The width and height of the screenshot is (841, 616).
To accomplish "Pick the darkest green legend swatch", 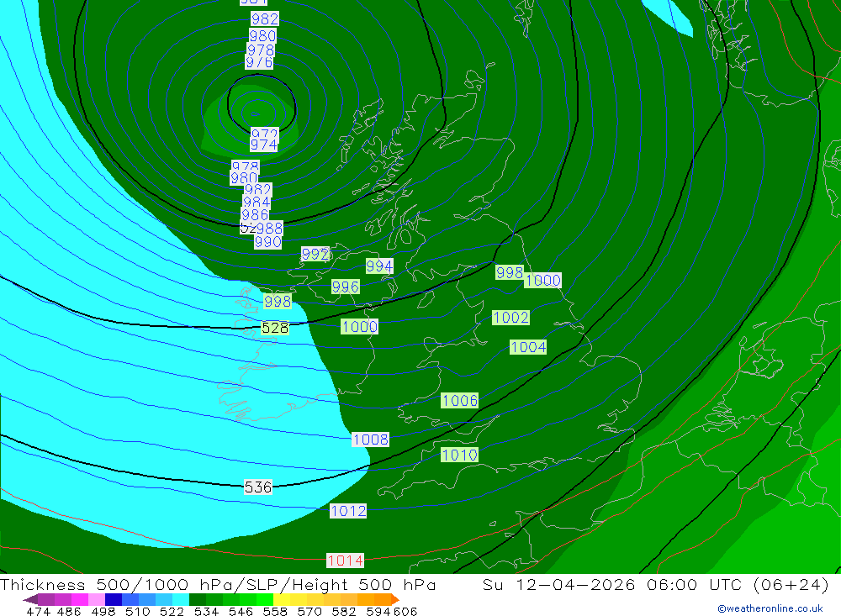I will point(198,599).
